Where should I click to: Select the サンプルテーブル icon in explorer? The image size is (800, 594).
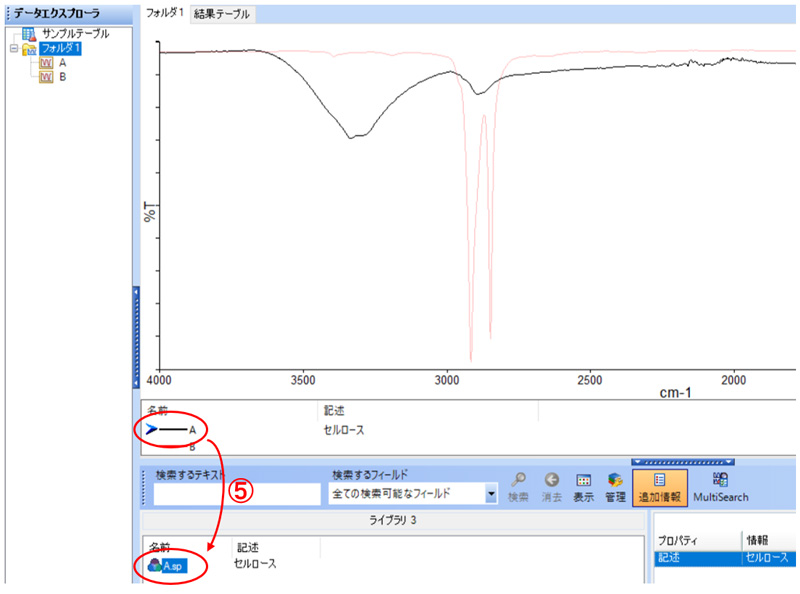[29, 33]
